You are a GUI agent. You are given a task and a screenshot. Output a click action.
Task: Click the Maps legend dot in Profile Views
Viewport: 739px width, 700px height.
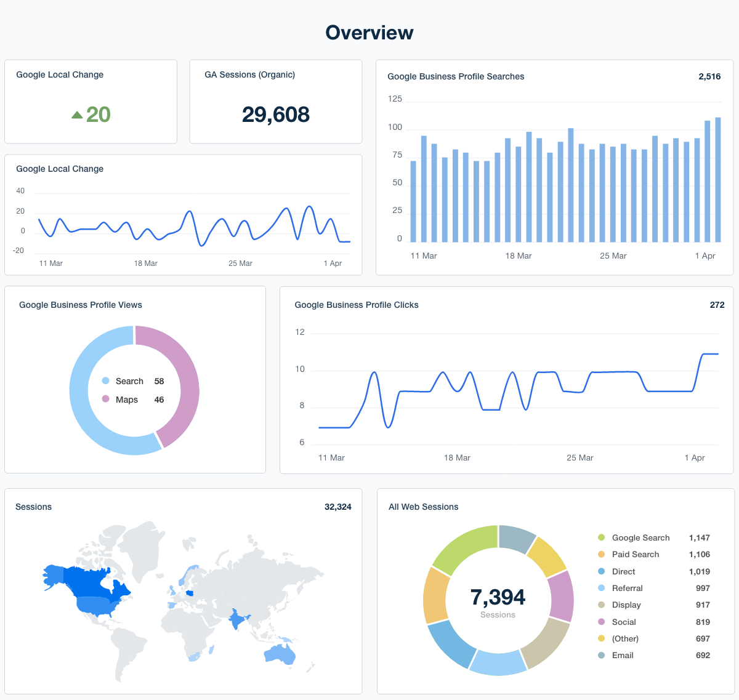(x=105, y=400)
